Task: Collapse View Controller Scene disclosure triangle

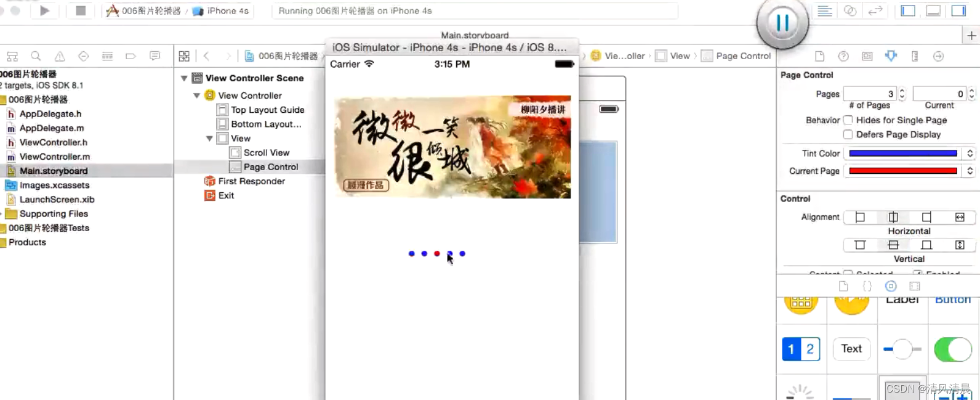Action: pyautogui.click(x=184, y=78)
